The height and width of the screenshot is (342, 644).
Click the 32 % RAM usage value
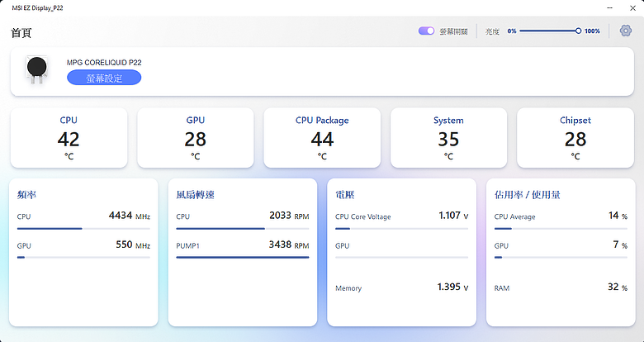[618, 287]
